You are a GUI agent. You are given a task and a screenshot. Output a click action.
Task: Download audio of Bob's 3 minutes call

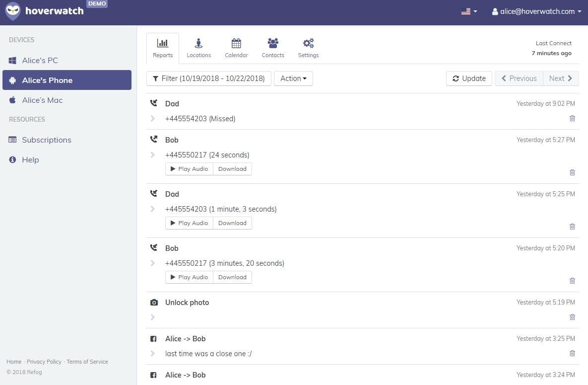[x=233, y=277]
